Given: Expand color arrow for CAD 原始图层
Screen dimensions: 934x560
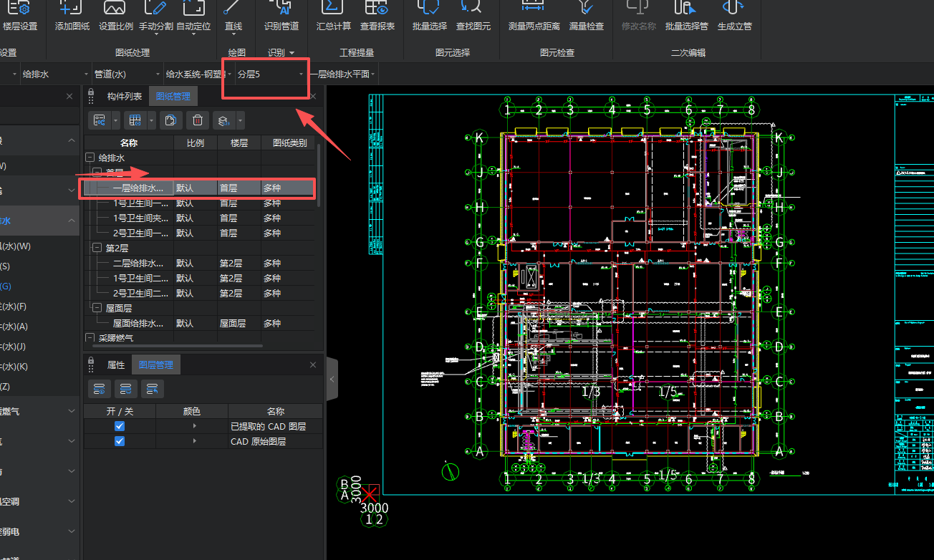Looking at the screenshot, I should [x=195, y=442].
